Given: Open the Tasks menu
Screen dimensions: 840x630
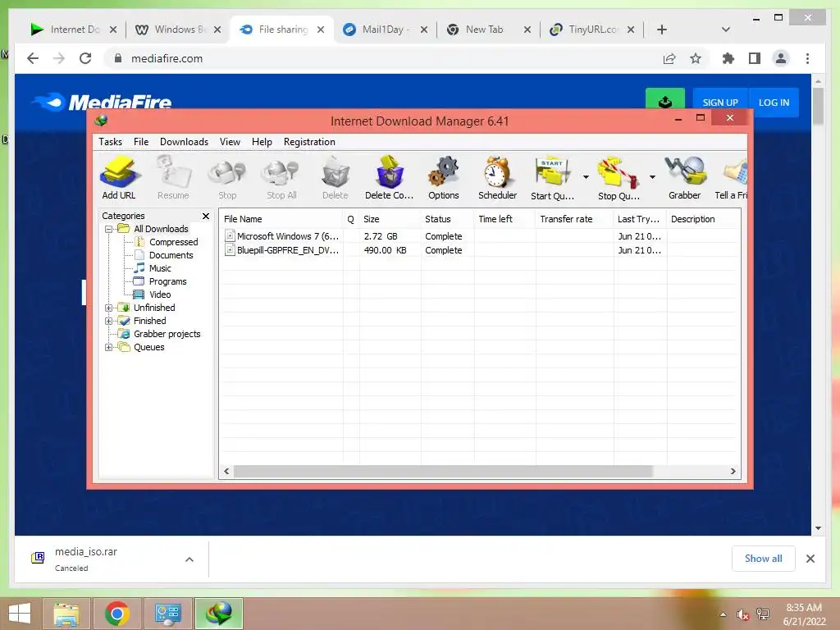Looking at the screenshot, I should 111,142.
